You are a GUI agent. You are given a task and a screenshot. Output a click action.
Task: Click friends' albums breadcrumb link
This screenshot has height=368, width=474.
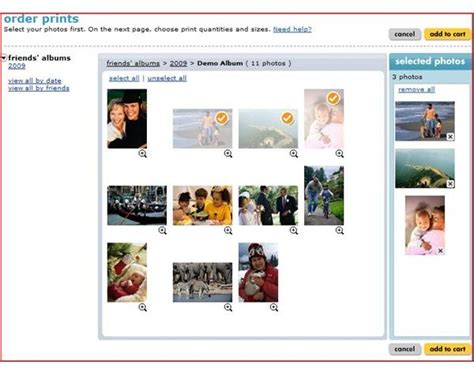[x=133, y=63]
